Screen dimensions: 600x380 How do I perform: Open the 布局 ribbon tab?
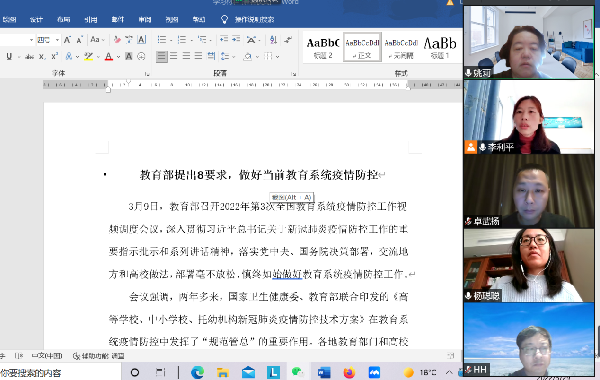tap(64, 19)
